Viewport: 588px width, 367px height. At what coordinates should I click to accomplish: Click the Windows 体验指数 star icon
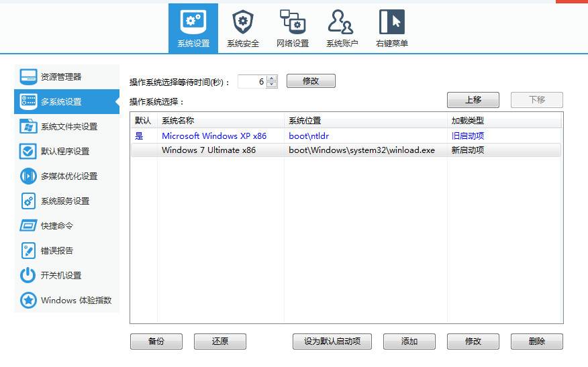[28, 301]
